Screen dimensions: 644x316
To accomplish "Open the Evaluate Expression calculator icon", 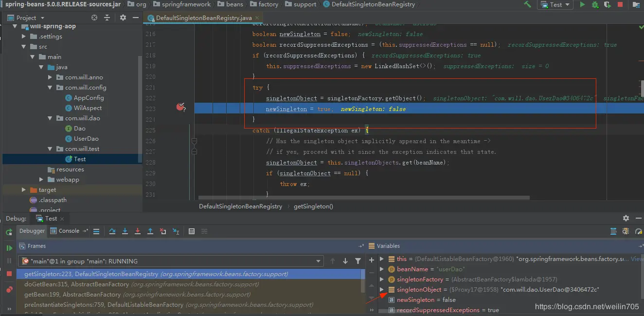I will click(x=192, y=231).
